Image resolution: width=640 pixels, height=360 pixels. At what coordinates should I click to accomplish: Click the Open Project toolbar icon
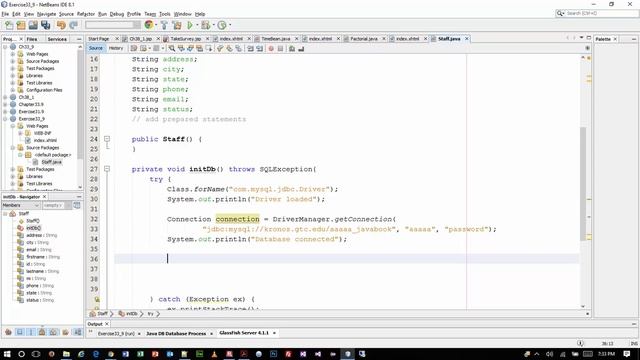coord(33,25)
